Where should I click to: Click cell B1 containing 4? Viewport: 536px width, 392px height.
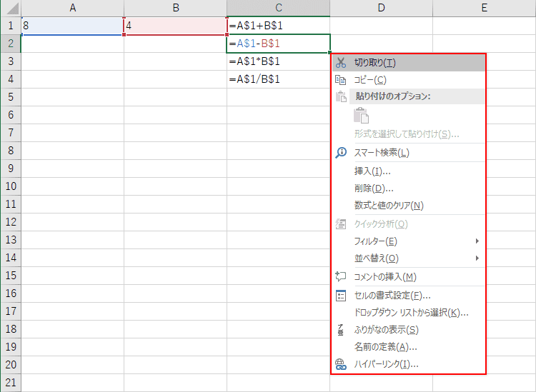(176, 26)
